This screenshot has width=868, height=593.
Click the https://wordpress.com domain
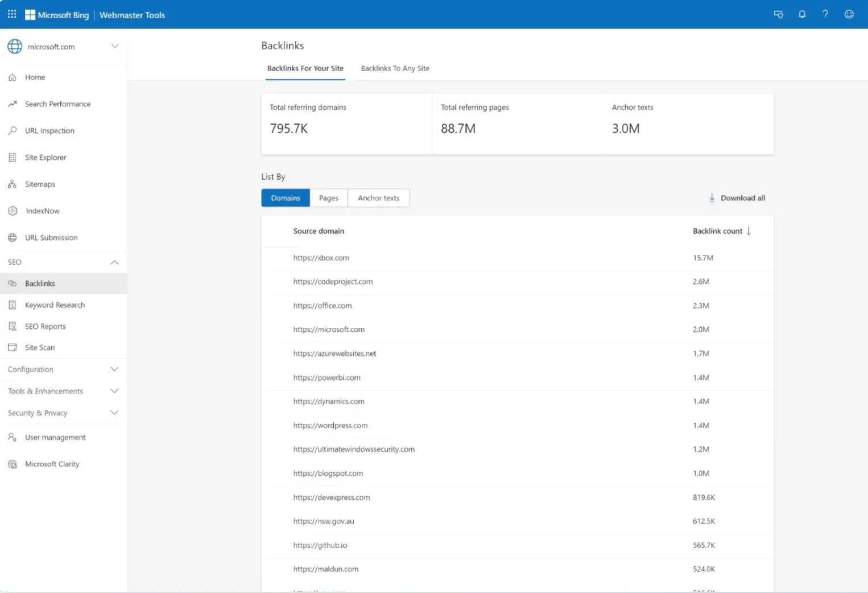[x=330, y=426]
